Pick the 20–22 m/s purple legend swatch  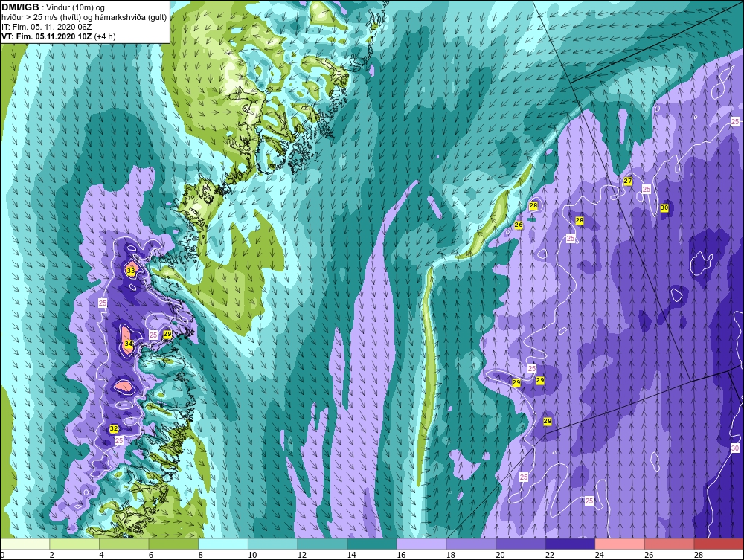click(x=521, y=544)
